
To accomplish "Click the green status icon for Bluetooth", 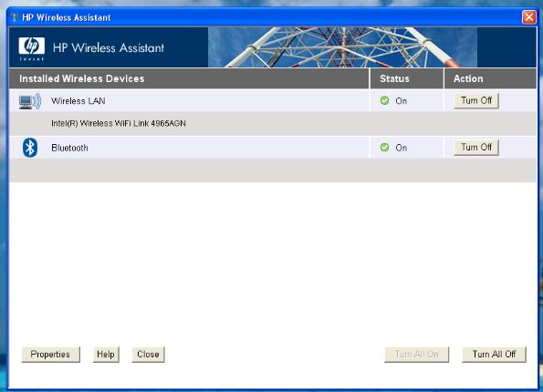I will pyautogui.click(x=384, y=148).
